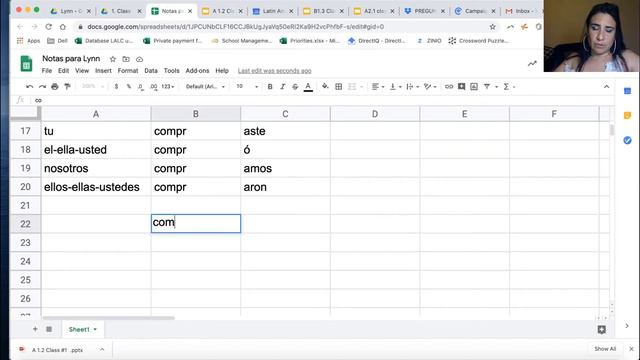This screenshot has width=640, height=360.
Task: Open vertical align dropdown
Action: [396, 87]
